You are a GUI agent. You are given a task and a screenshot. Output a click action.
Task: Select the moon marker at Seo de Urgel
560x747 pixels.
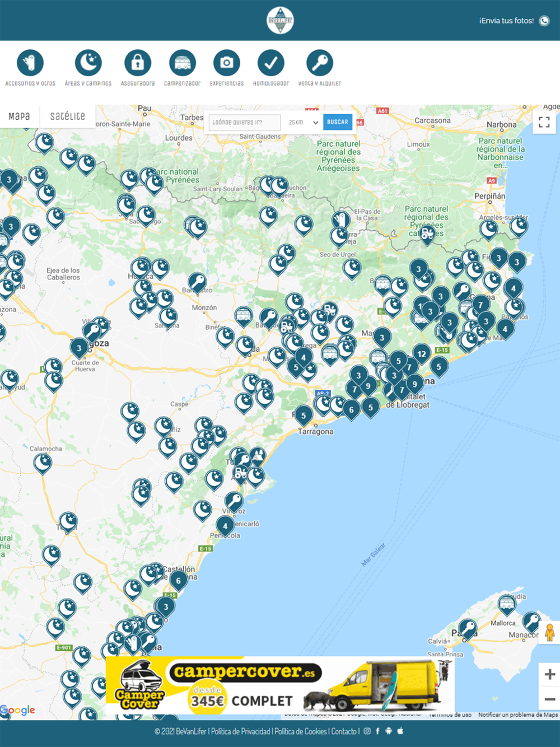tap(352, 269)
